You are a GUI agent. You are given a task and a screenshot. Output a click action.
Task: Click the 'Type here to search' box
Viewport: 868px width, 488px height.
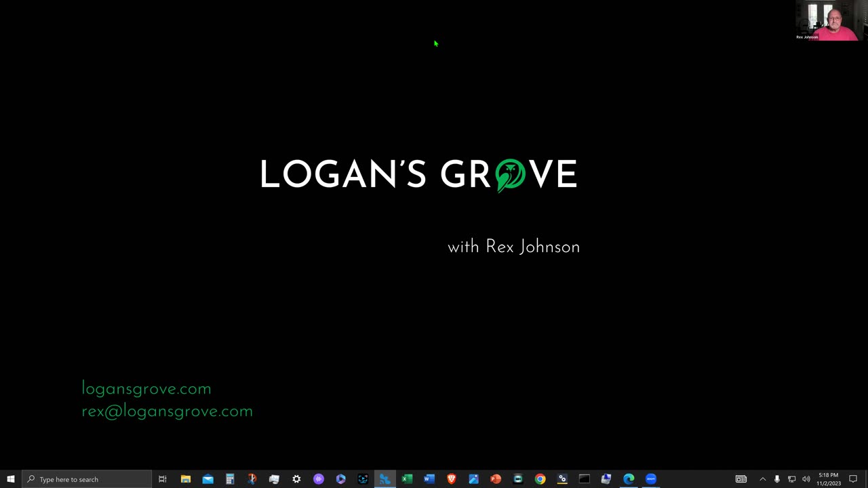pyautogui.click(x=87, y=479)
